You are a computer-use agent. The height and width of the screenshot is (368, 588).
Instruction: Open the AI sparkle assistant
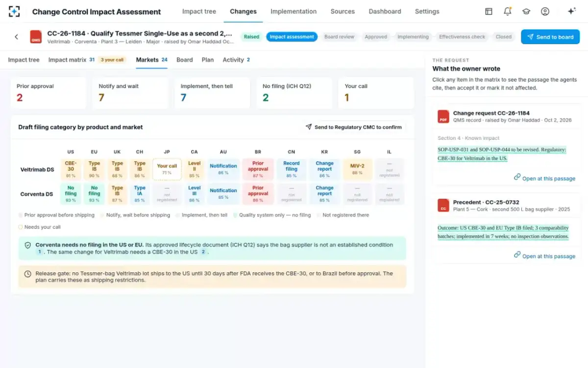(571, 11)
